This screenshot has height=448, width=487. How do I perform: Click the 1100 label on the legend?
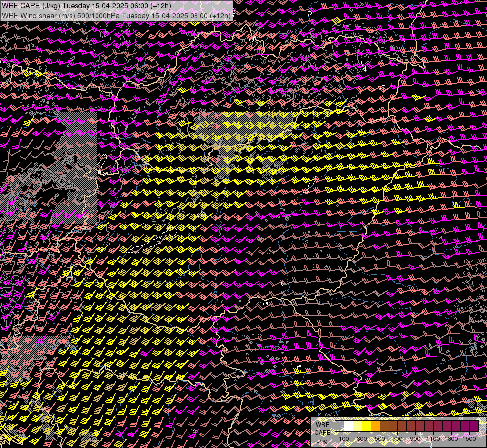click(433, 439)
